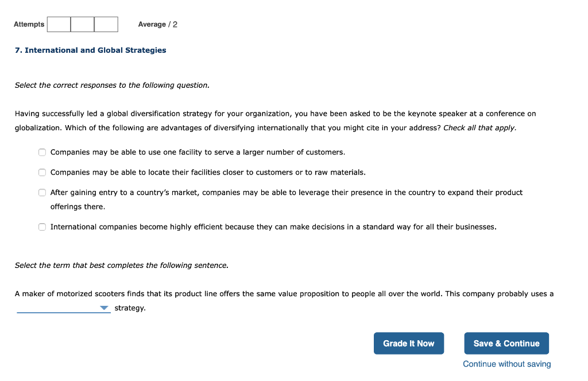Viewport: 588px width, 381px height.
Task: Click option text about standard decision making
Action: pyautogui.click(x=273, y=227)
